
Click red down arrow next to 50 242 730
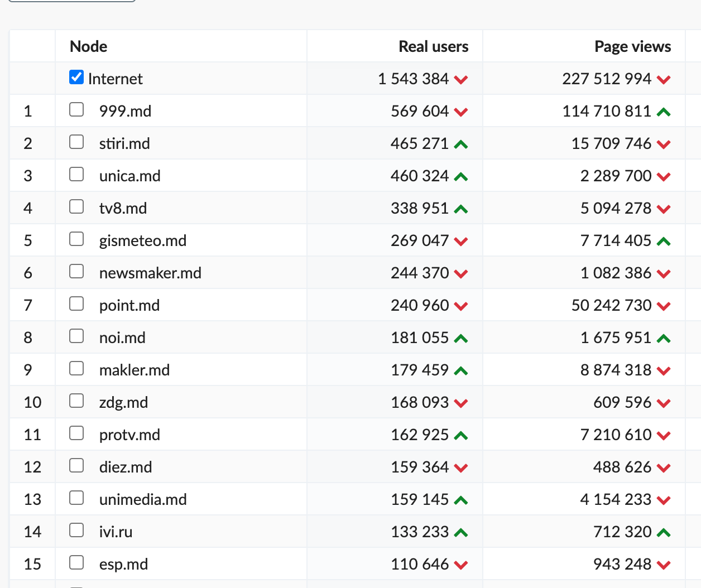click(664, 306)
